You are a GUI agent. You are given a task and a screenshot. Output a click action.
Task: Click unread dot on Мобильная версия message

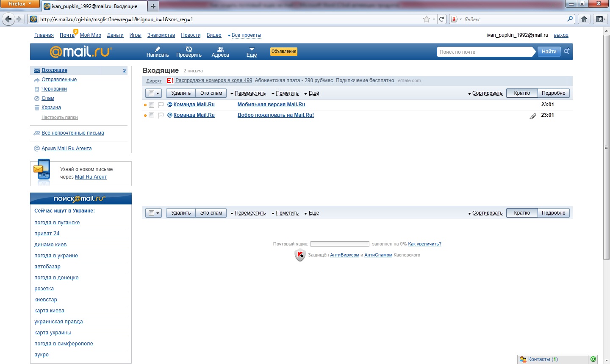(x=145, y=105)
